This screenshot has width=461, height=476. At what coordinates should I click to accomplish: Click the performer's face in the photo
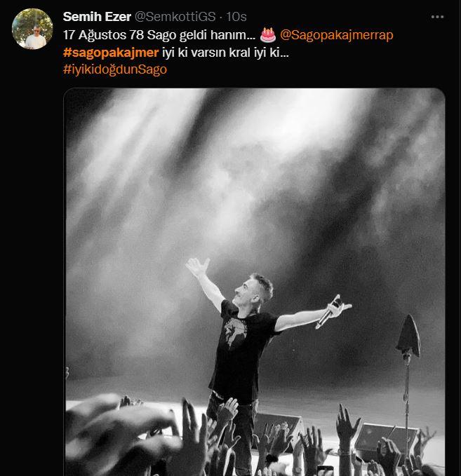pos(247,290)
